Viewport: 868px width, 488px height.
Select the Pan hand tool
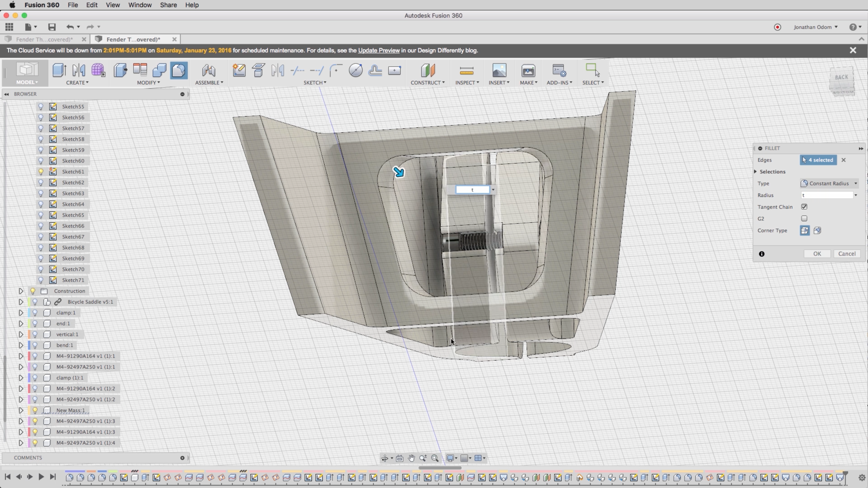[x=411, y=458]
